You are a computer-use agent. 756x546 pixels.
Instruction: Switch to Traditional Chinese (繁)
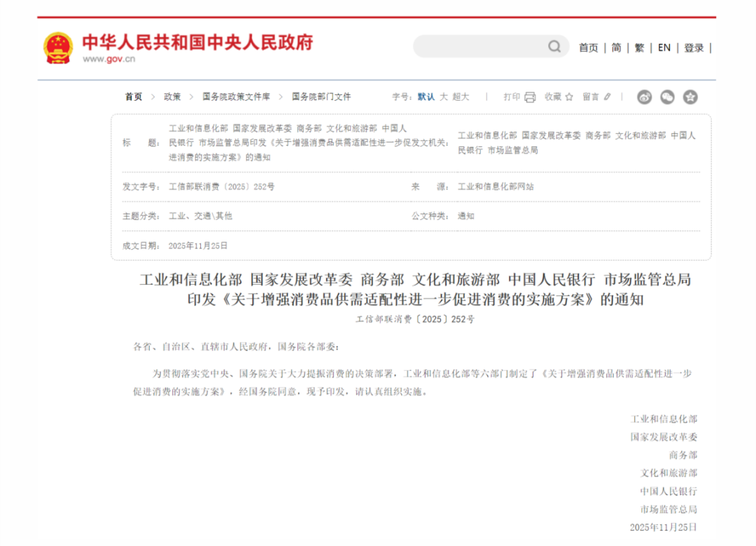pyautogui.click(x=639, y=48)
